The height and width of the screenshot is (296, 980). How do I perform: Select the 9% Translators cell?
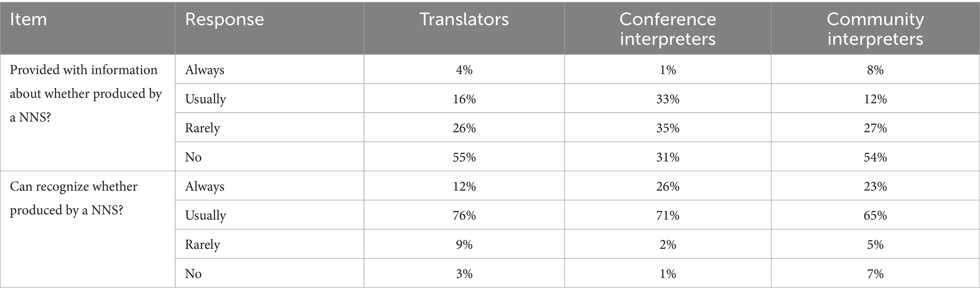point(464,244)
